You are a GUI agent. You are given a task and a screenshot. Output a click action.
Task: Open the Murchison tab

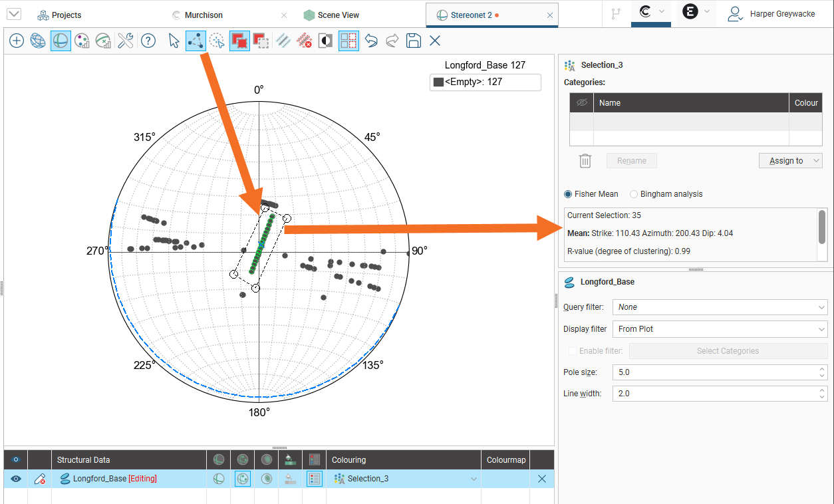[x=204, y=15]
